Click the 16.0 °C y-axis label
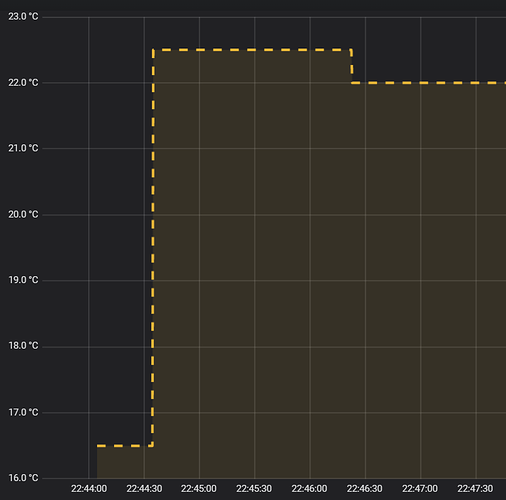506x500 pixels. point(23,478)
